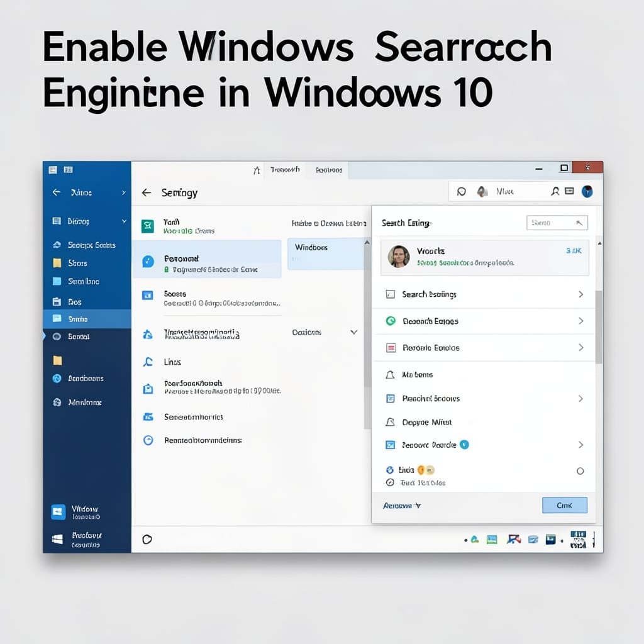Screen dimensions: 644x644
Task: Expand the chevron on the Search Esoiings row
Action: pos(580,294)
